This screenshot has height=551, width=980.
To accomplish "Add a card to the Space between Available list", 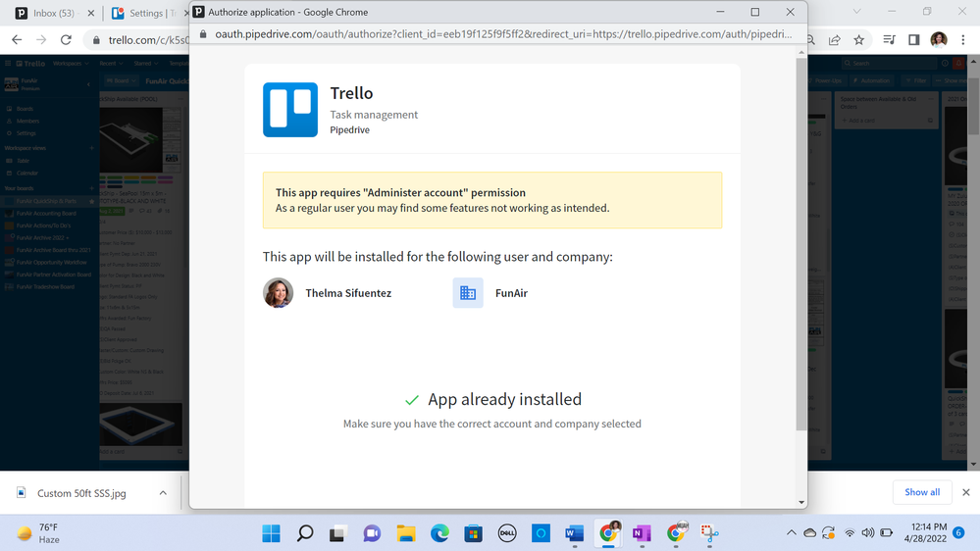I will (861, 121).
